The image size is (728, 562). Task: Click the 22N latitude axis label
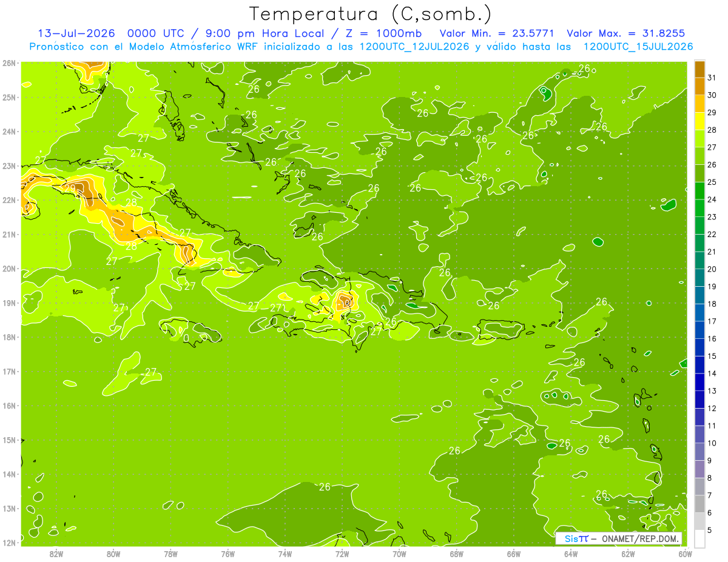point(9,200)
